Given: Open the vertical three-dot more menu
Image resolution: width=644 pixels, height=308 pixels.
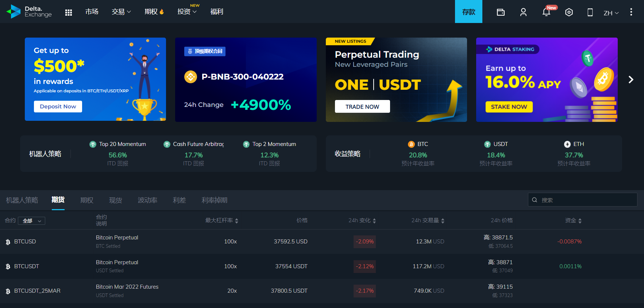Looking at the screenshot, I should click(x=631, y=12).
